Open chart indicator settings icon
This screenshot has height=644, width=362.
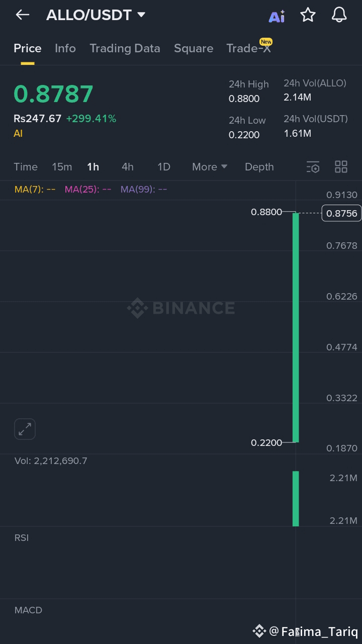pos(313,167)
